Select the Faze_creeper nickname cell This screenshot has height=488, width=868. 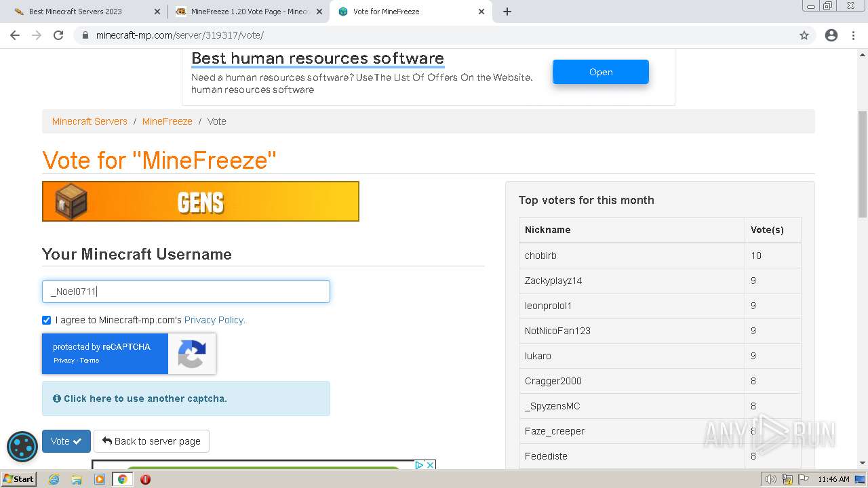pyautogui.click(x=632, y=431)
